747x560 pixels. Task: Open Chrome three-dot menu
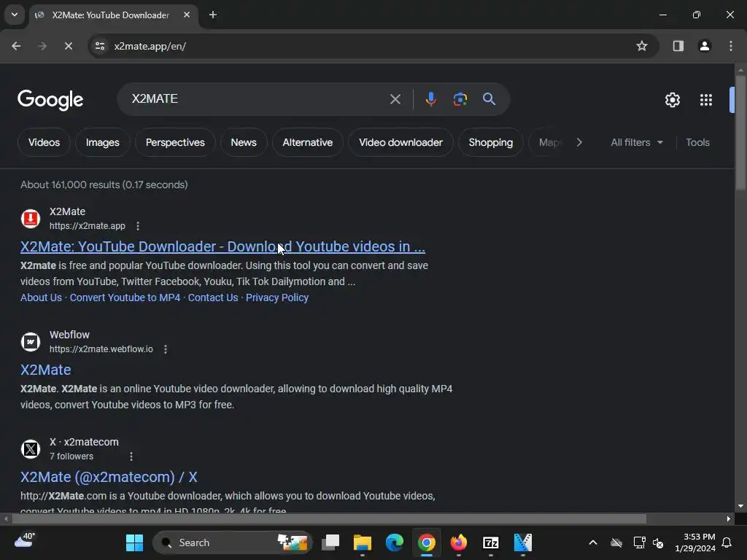[731, 46]
